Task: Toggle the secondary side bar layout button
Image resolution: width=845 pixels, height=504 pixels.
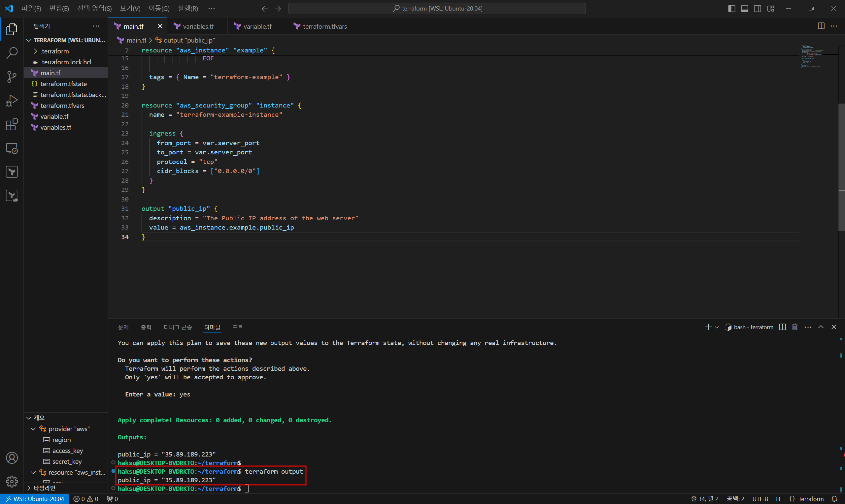Action: pyautogui.click(x=757, y=9)
